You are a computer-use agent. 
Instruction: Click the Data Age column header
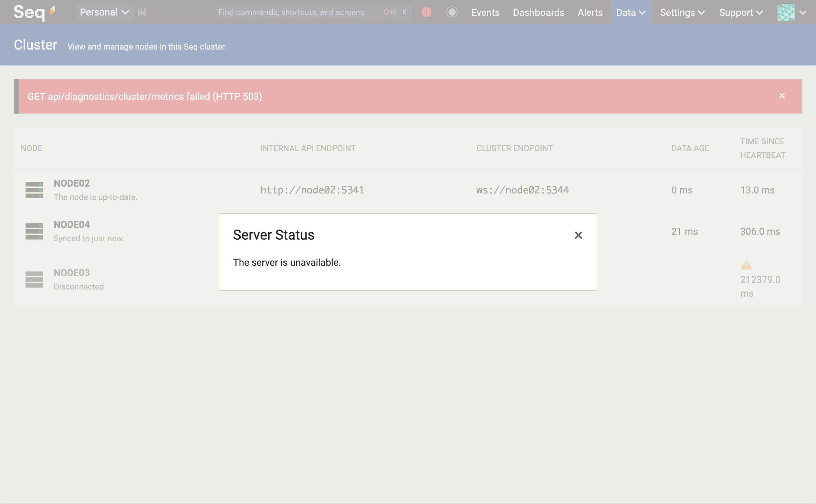point(690,148)
